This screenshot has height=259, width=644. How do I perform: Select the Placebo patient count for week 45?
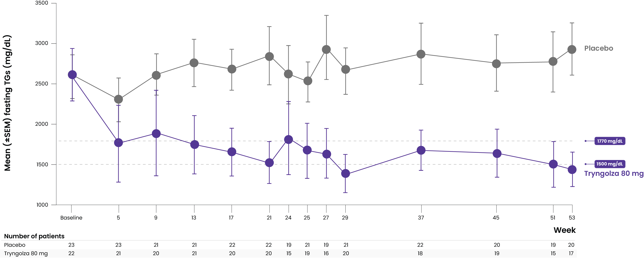(x=497, y=245)
